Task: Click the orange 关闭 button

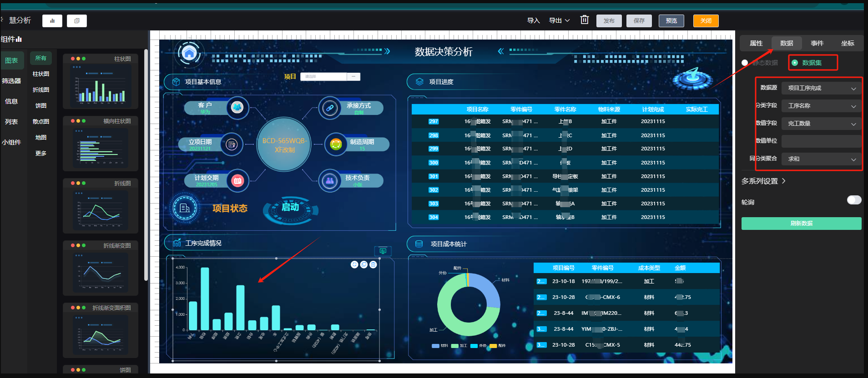Action: tap(706, 21)
